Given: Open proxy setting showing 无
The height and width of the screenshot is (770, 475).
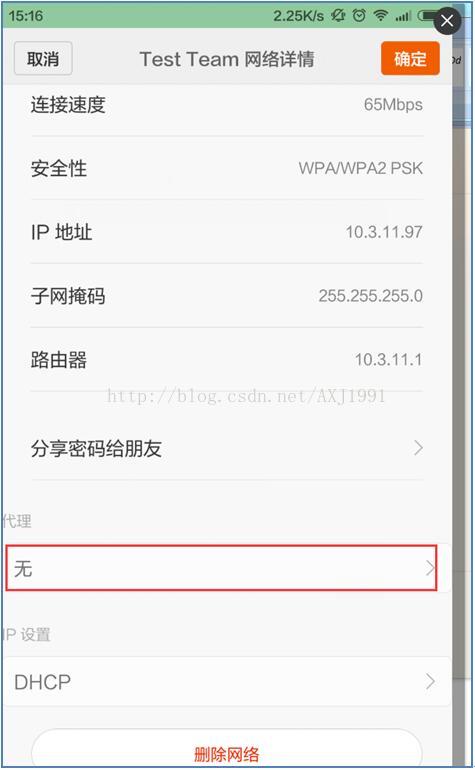Looking at the screenshot, I should (x=222, y=568).
